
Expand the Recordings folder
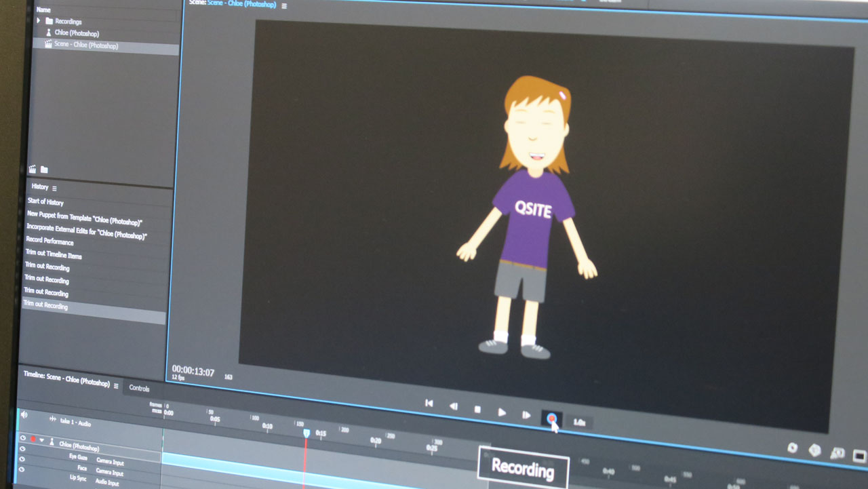click(x=39, y=21)
